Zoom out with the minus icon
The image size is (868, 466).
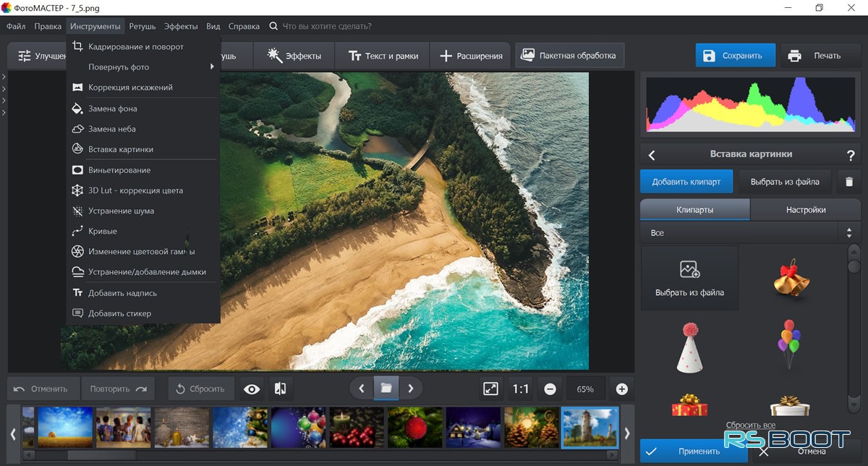point(550,389)
